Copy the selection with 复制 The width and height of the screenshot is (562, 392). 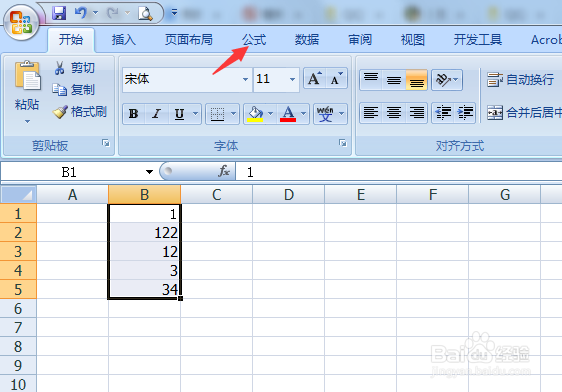pos(74,89)
